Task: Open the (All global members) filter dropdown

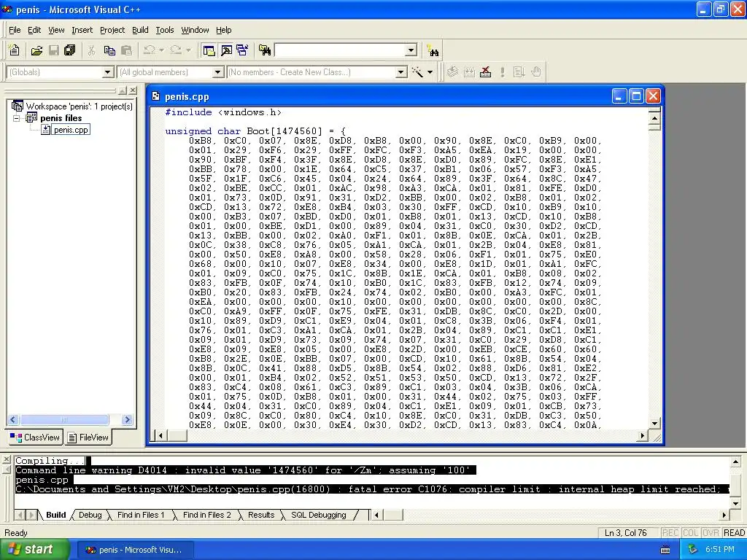Action: click(x=217, y=72)
